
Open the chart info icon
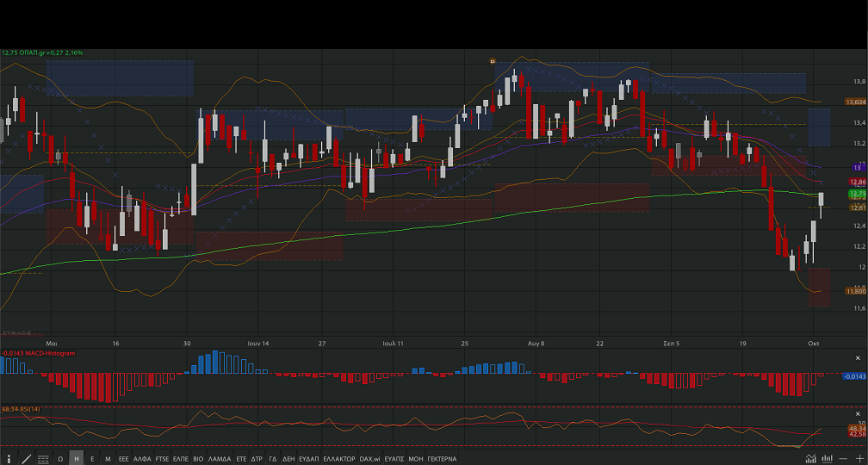tap(9, 459)
